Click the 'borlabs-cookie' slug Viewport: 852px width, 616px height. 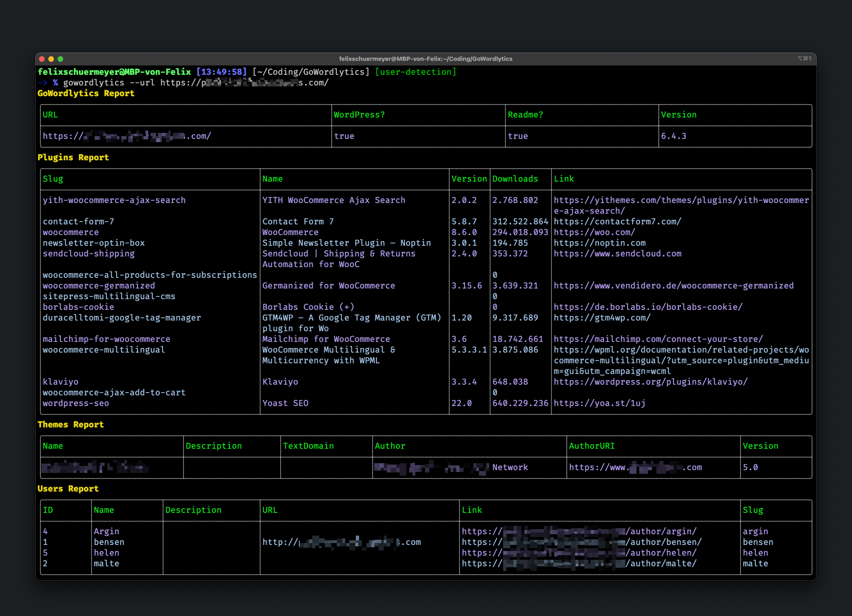(x=79, y=307)
